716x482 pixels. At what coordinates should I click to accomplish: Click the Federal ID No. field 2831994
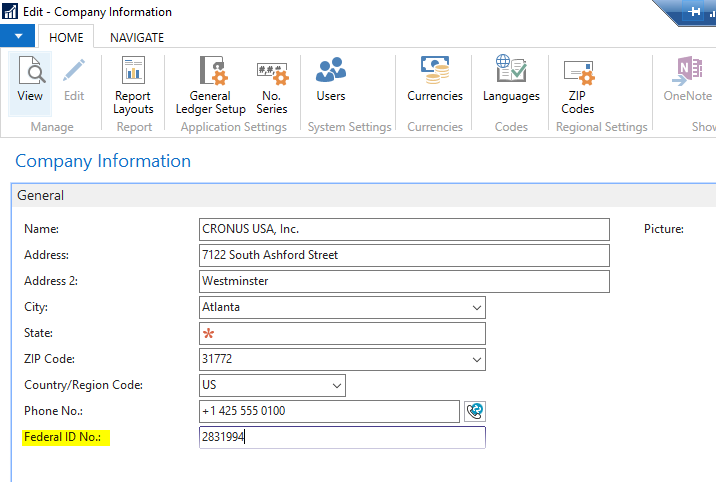click(342, 437)
